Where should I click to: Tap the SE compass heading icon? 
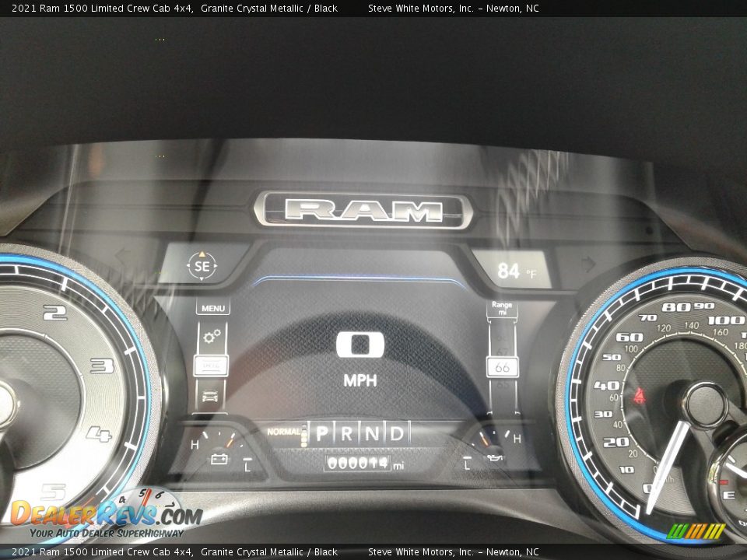pyautogui.click(x=202, y=266)
